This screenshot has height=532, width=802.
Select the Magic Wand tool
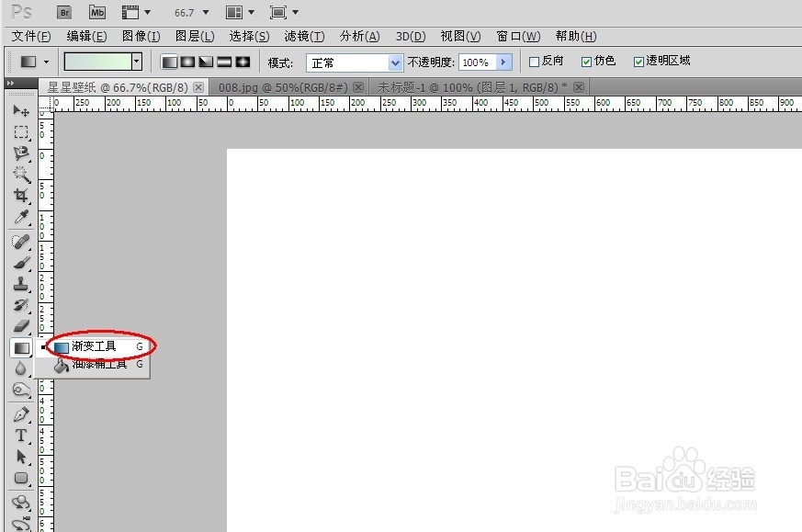pos(21,174)
